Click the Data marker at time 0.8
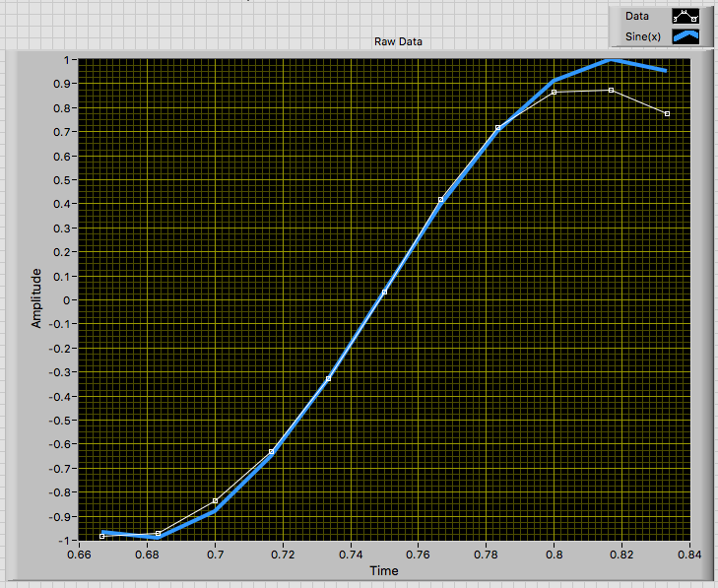Viewport: 718px width, 588px height. click(x=555, y=93)
